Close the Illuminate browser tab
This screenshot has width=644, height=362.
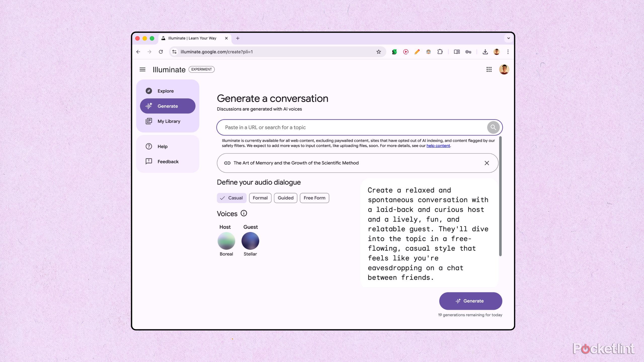coord(226,38)
